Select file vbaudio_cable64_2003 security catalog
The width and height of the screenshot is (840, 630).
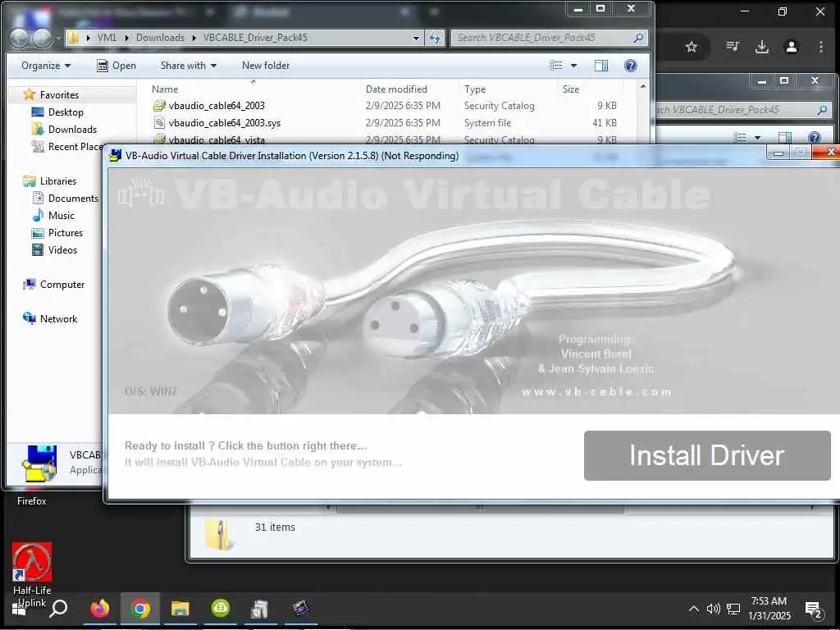click(x=217, y=106)
